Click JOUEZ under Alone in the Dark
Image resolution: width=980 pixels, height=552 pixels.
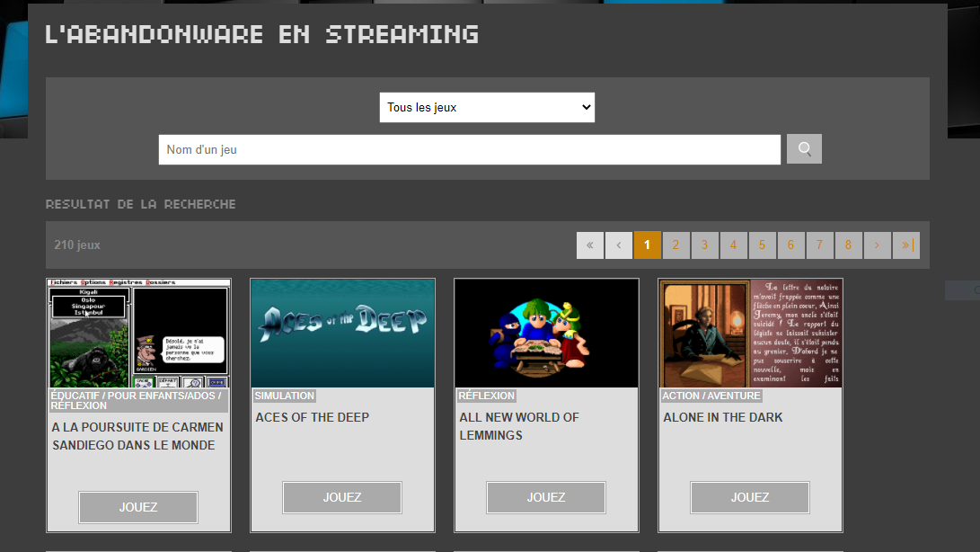click(749, 497)
